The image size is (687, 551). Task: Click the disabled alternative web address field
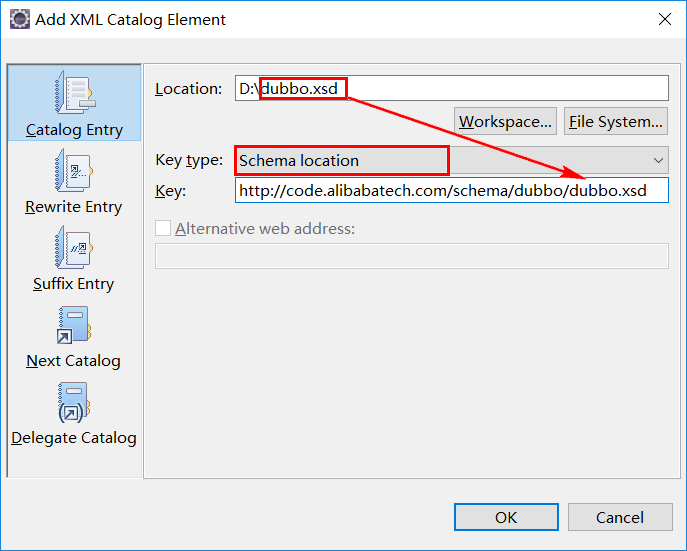411,256
